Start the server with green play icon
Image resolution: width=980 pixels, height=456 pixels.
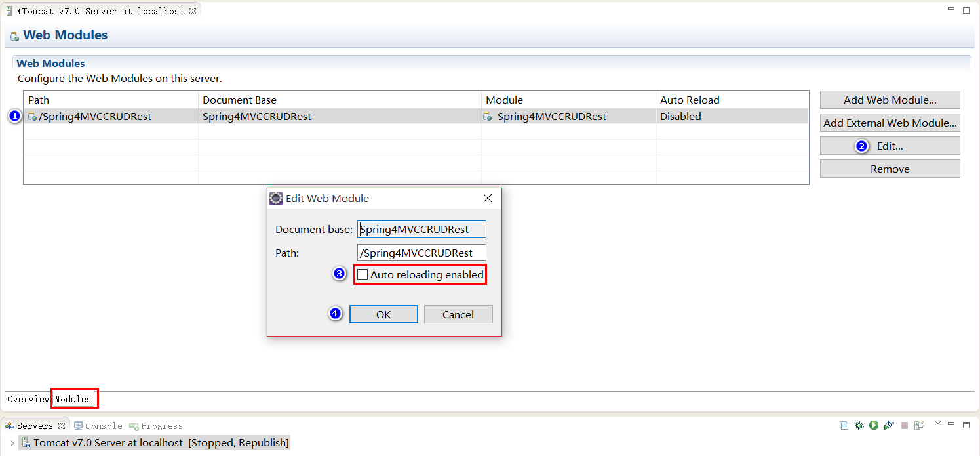coord(874,426)
